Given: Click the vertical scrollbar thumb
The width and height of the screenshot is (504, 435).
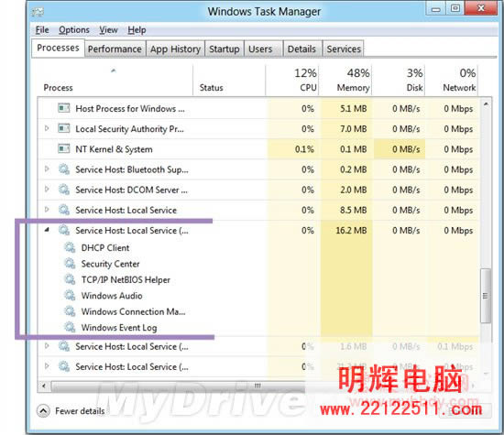Looking at the screenshot, I should pos(486,296).
